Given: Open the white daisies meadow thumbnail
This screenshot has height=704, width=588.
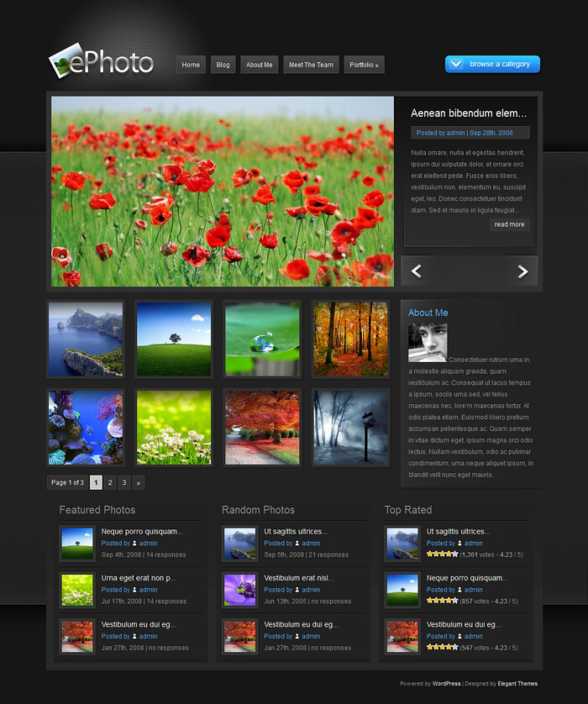Looking at the screenshot, I should pyautogui.click(x=174, y=428).
